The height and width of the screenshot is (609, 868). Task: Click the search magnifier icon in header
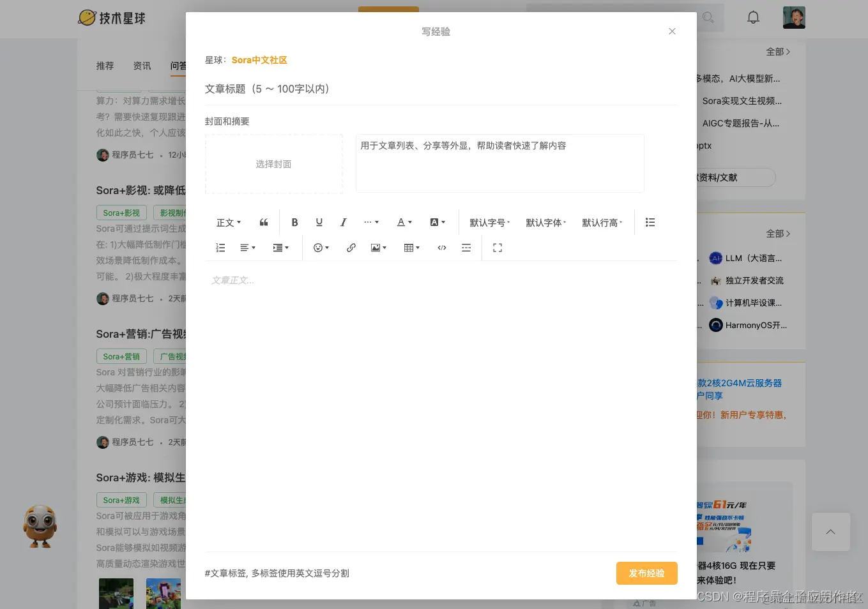[x=708, y=18]
